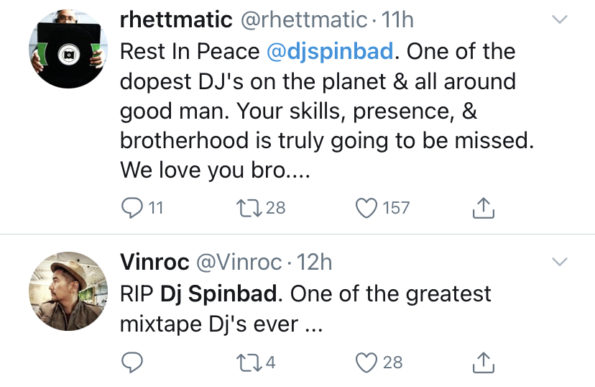Click the rhettmatic display name
This screenshot has height=387, width=595.
coord(176,20)
